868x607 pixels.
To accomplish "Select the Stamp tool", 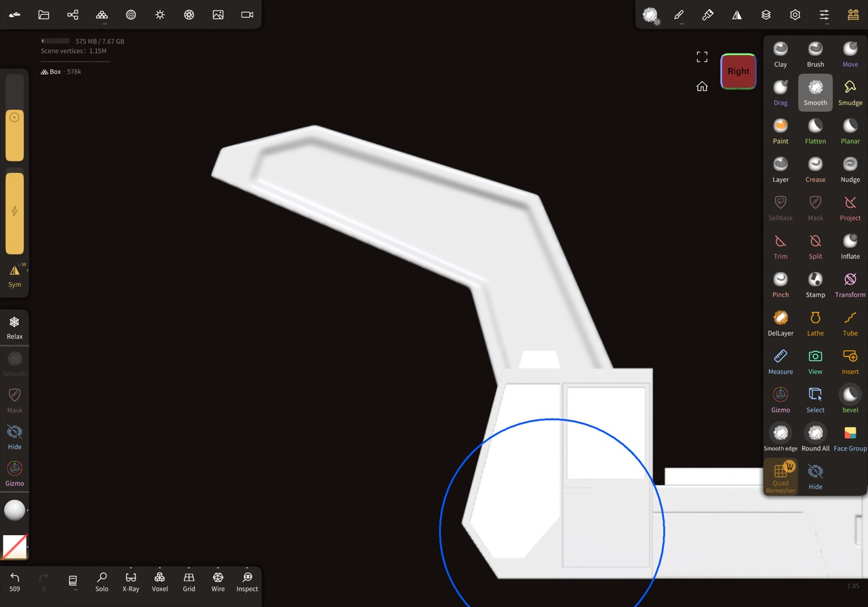I will (815, 285).
